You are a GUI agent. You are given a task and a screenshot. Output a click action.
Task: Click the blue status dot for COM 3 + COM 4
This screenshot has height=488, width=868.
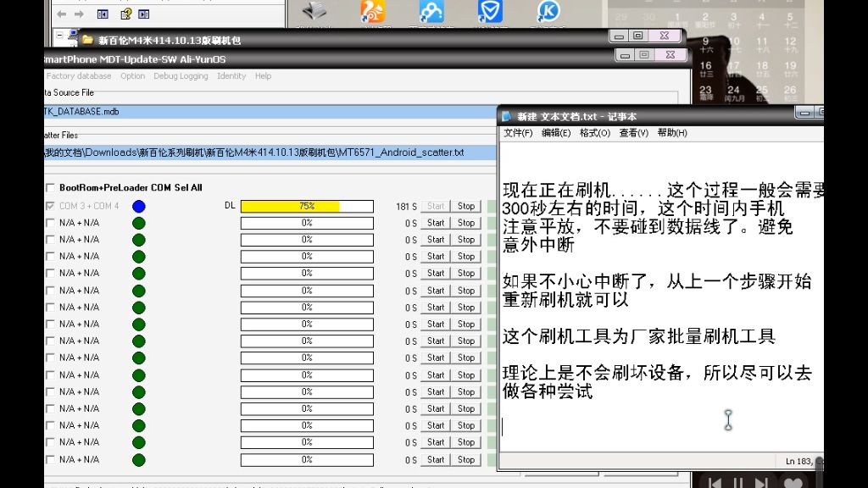pos(139,207)
